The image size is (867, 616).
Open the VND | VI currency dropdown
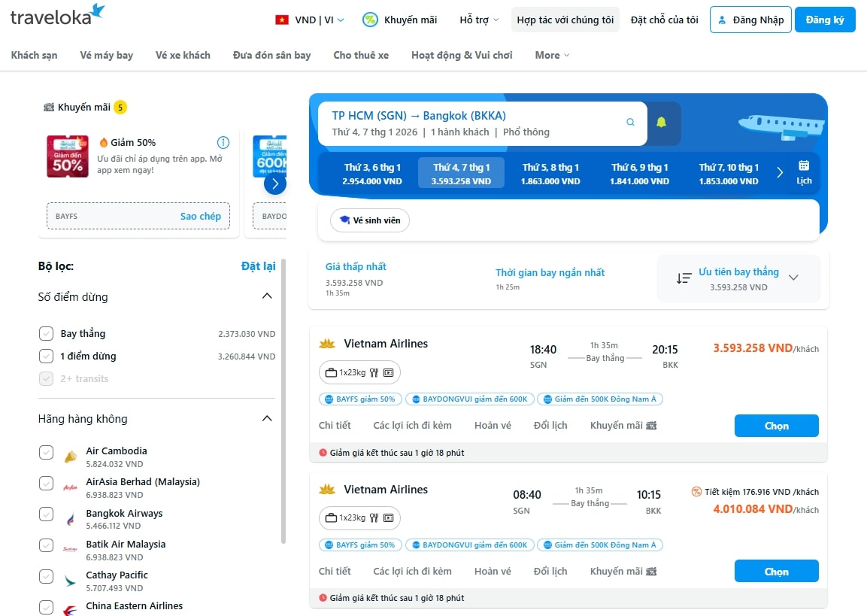click(309, 20)
